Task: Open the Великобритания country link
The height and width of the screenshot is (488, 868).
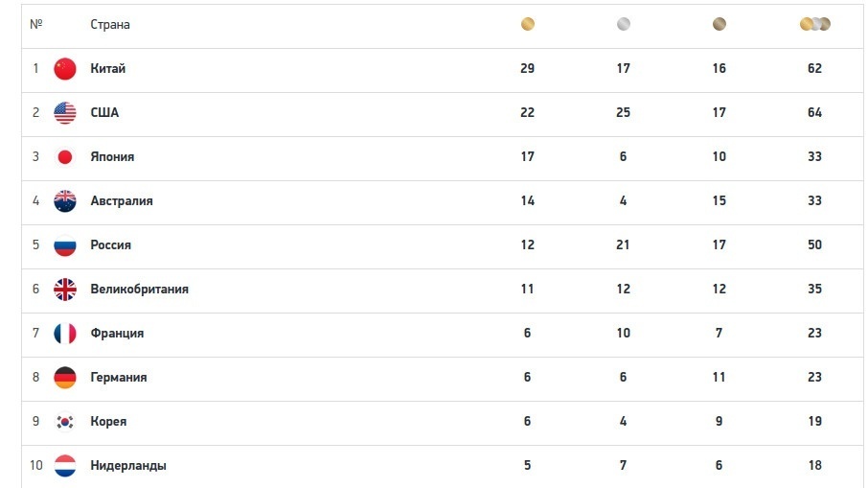Action: coord(139,290)
